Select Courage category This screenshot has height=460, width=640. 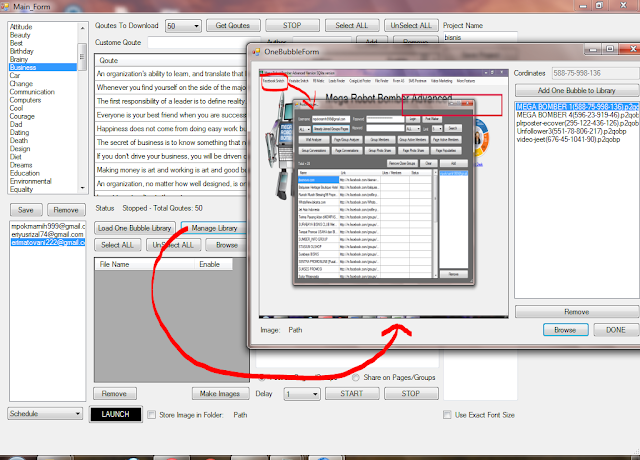(22, 116)
